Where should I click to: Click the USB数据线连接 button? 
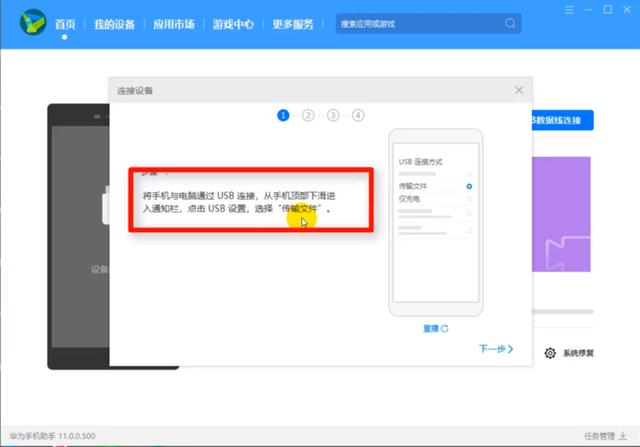pyautogui.click(x=562, y=120)
